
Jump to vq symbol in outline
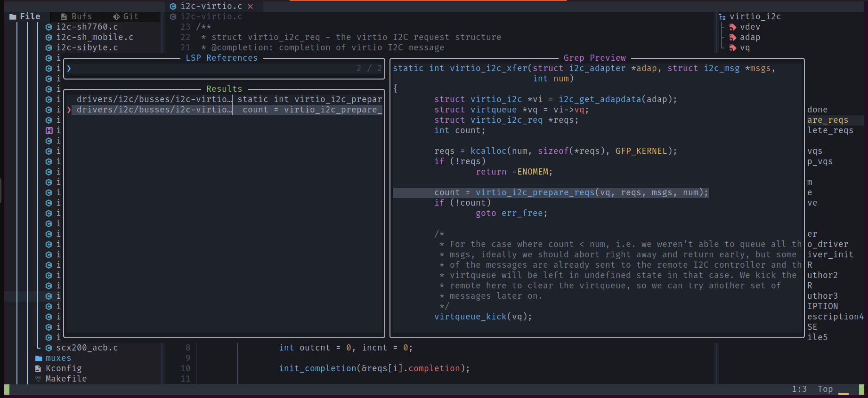pyautogui.click(x=745, y=48)
